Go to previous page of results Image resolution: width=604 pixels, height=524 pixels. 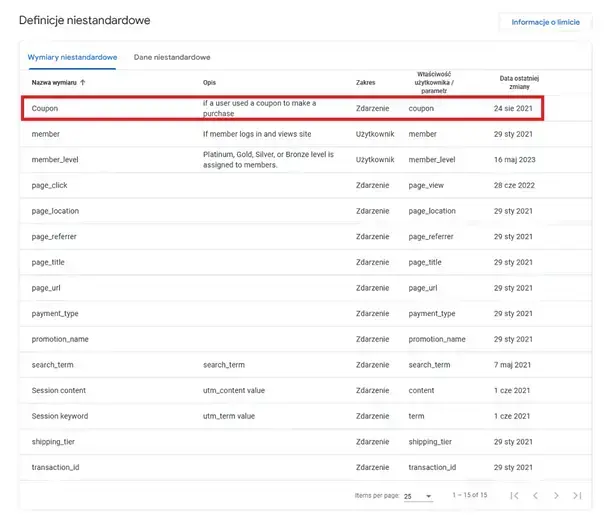[535, 496]
